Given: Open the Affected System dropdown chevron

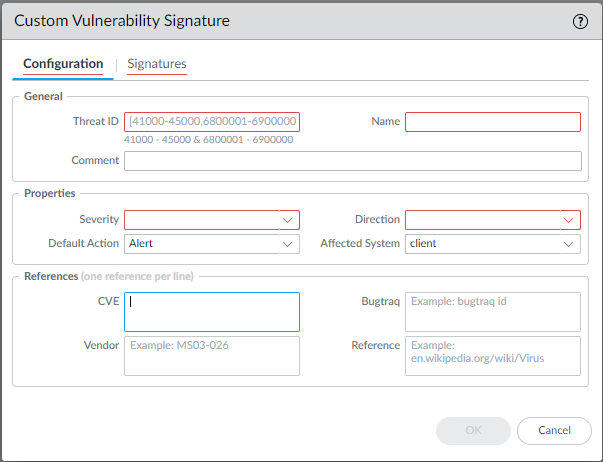Looking at the screenshot, I should (569, 244).
